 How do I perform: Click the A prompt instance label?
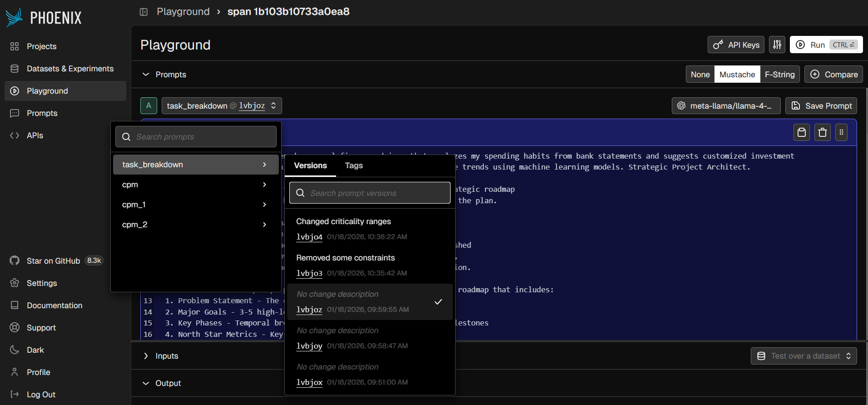click(x=149, y=106)
